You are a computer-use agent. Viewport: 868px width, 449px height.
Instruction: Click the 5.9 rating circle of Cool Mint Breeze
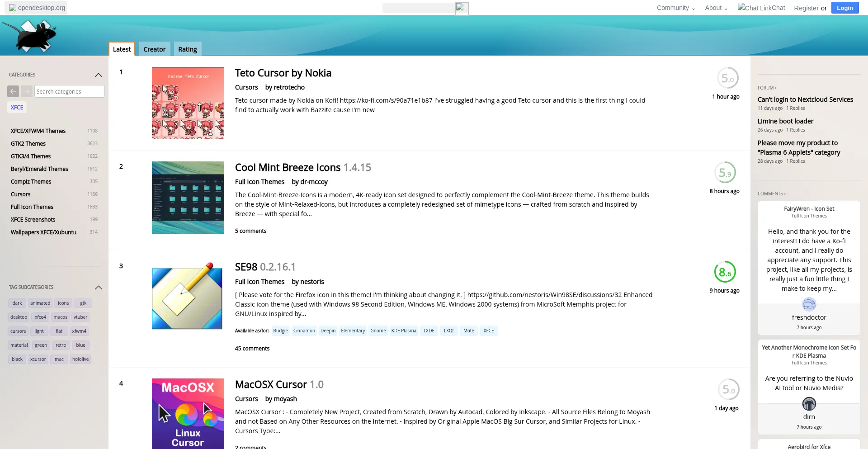coord(725,173)
